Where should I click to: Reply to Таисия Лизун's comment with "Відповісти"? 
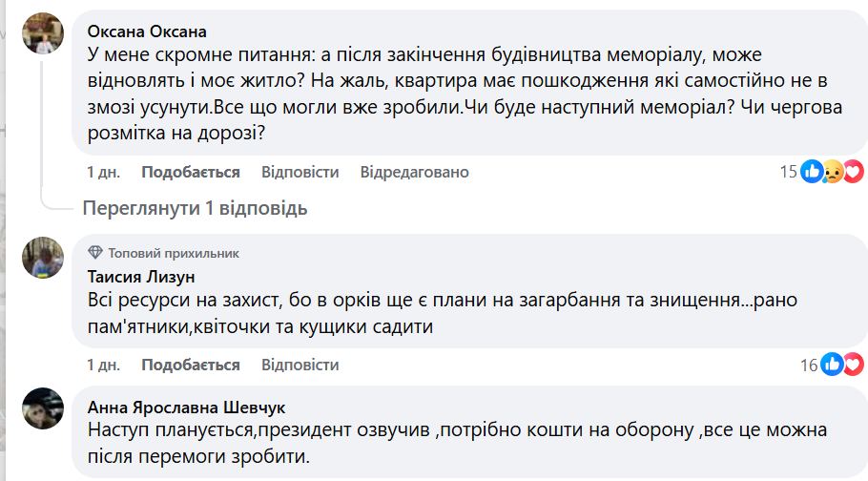(300, 365)
